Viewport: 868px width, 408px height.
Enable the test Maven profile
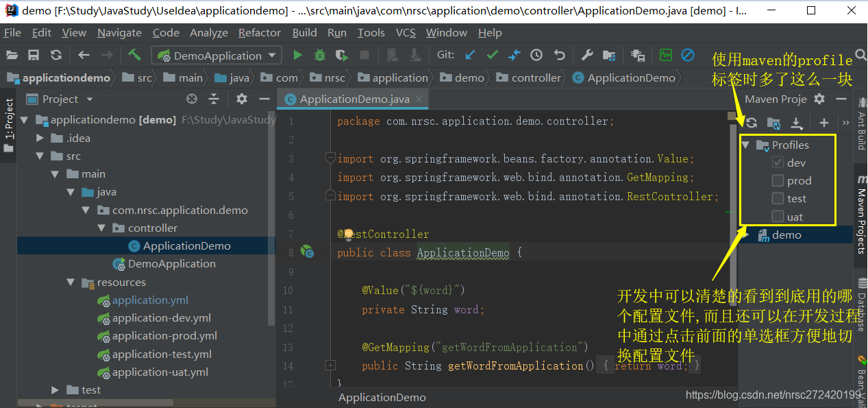[778, 199]
